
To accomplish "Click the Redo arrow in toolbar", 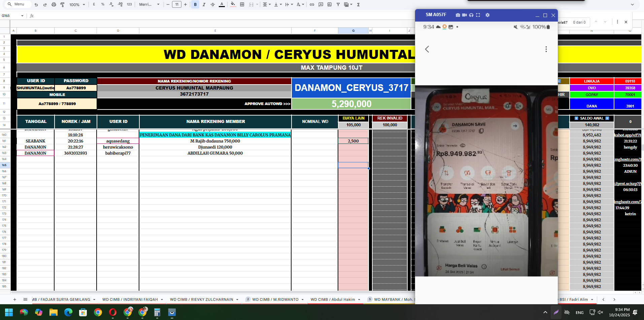I will tap(45, 4).
